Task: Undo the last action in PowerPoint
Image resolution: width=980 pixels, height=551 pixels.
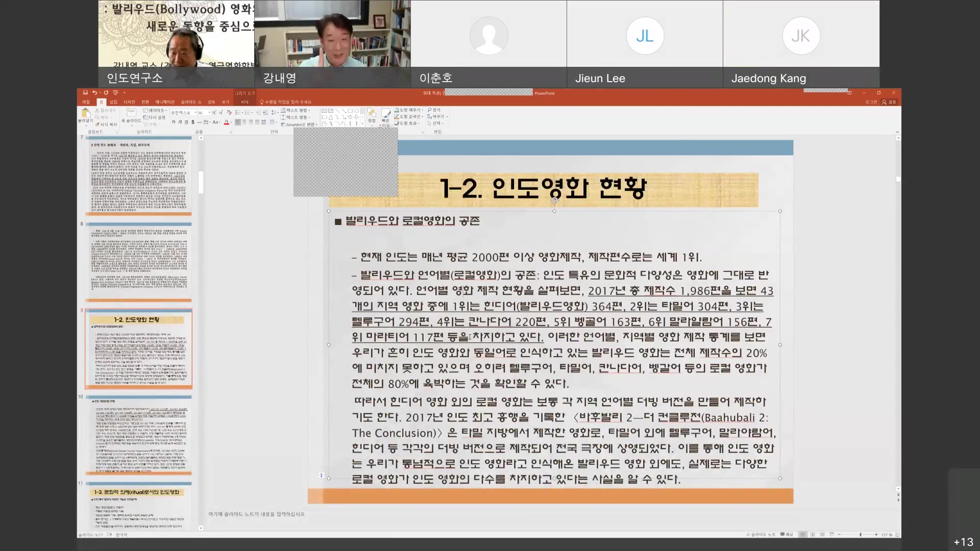Action: (x=94, y=92)
